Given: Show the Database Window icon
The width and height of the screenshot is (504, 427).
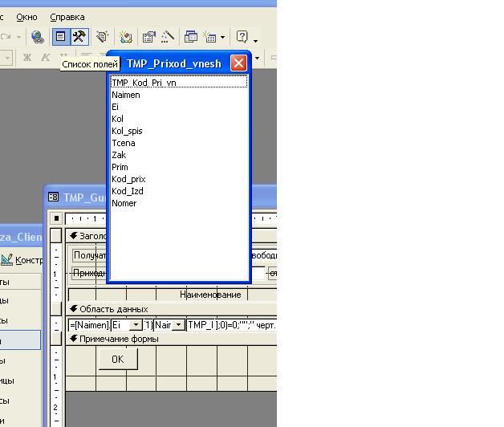Looking at the screenshot, I should (x=191, y=37).
